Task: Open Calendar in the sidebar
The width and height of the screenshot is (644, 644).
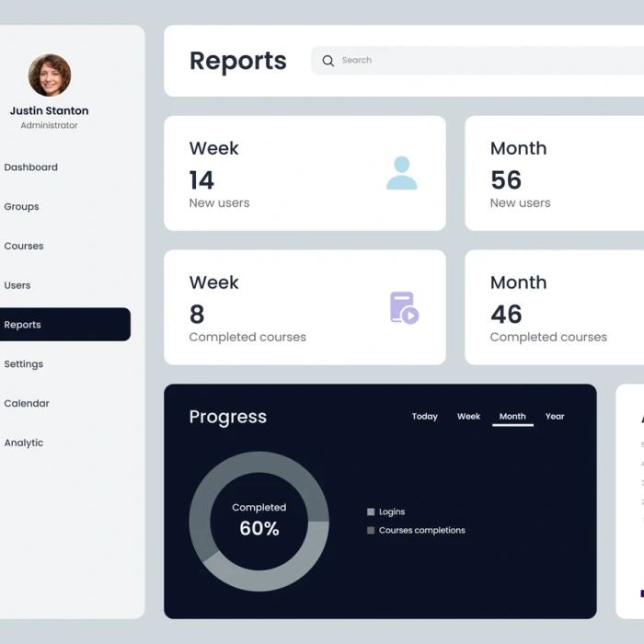Action: tap(27, 403)
